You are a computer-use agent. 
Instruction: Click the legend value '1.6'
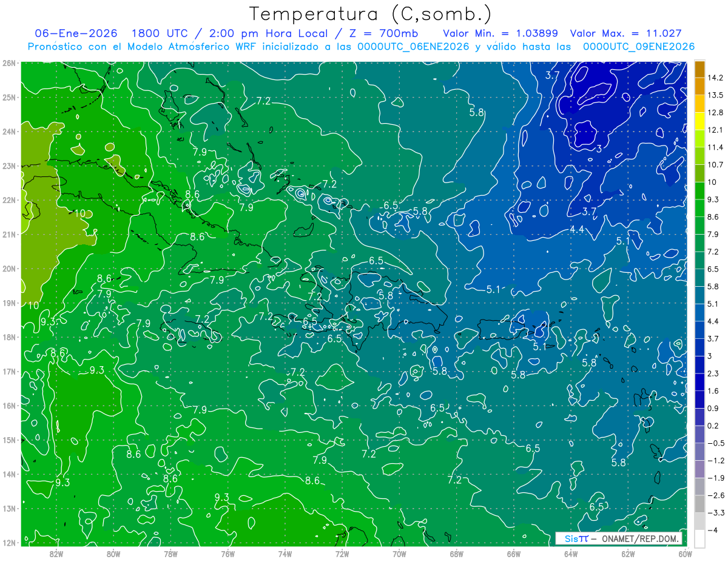pos(713,391)
